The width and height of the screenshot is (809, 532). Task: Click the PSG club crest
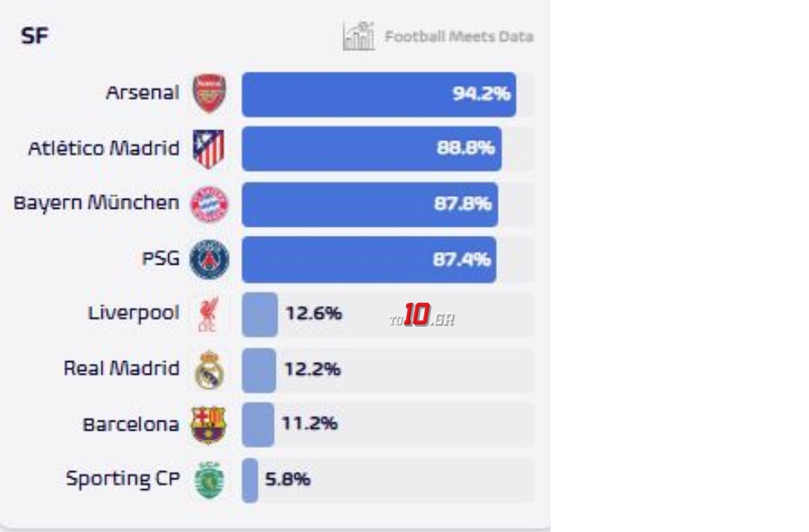click(209, 259)
